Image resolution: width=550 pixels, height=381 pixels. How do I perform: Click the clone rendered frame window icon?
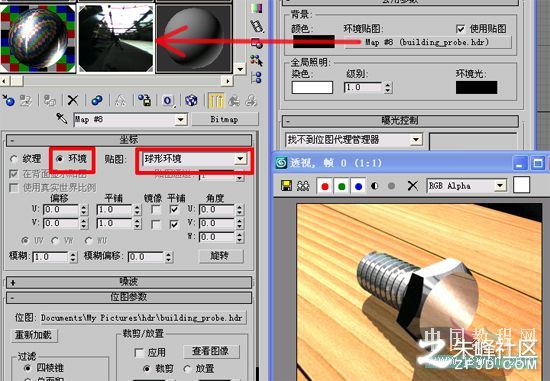tap(303, 186)
